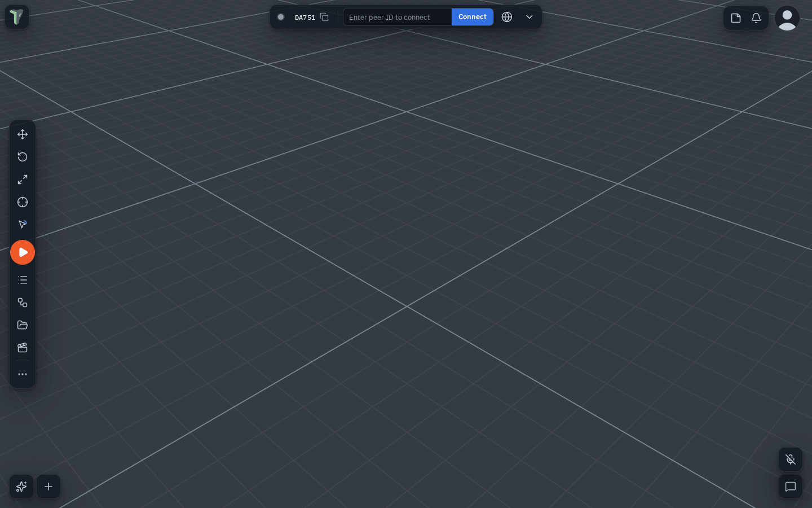Screen dimensions: 812x508
Task: Open the clapperboard animation panel
Action: click(23, 348)
